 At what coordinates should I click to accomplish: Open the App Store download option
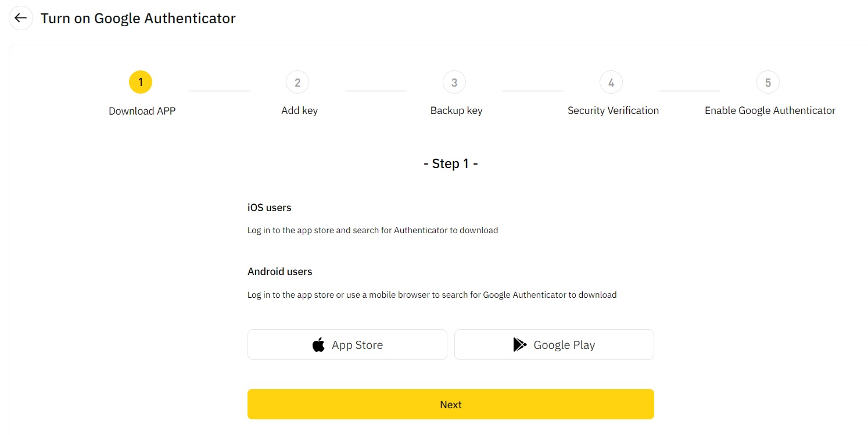pos(347,344)
